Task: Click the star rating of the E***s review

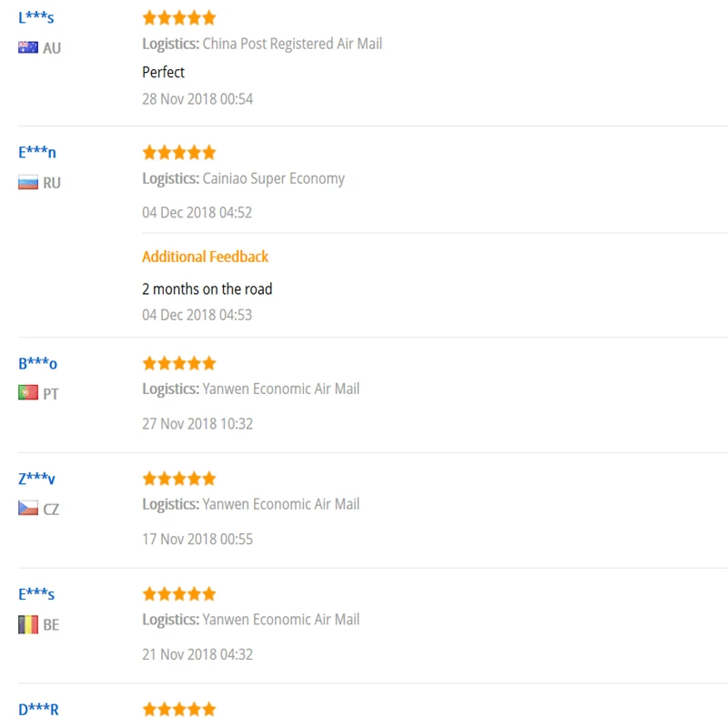Action: [x=179, y=594]
